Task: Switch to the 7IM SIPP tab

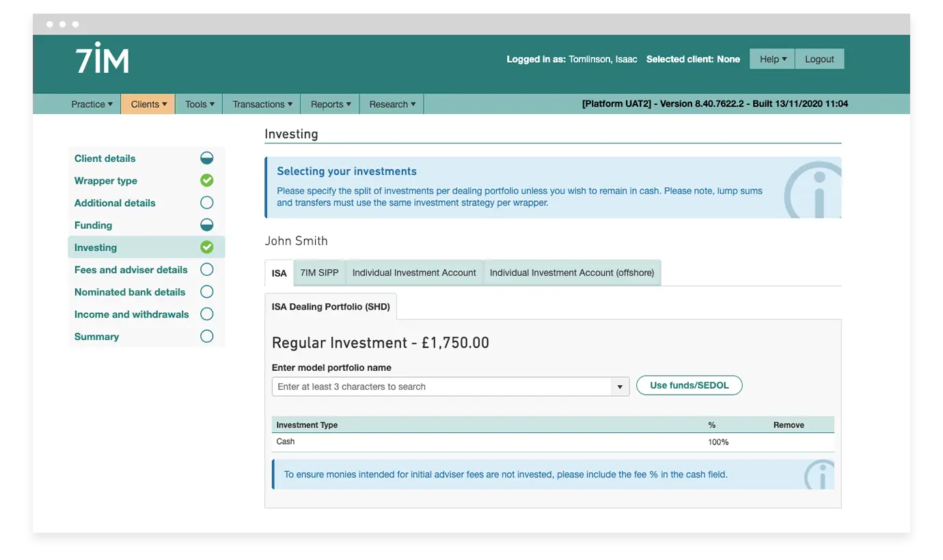Action: point(319,273)
